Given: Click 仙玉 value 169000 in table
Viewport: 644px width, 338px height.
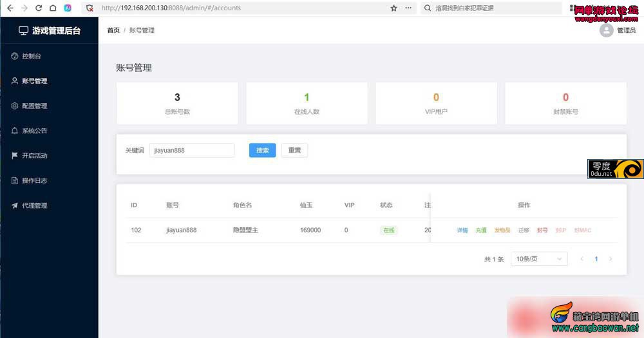Looking at the screenshot, I should coord(310,230).
